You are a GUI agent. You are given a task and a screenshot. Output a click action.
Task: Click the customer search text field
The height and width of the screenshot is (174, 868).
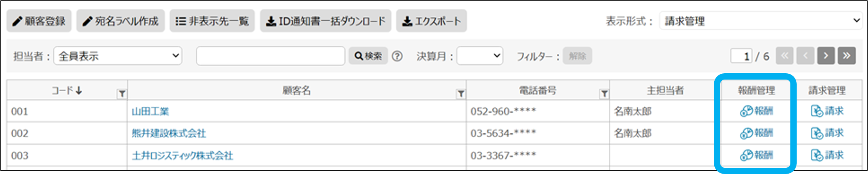pos(270,56)
